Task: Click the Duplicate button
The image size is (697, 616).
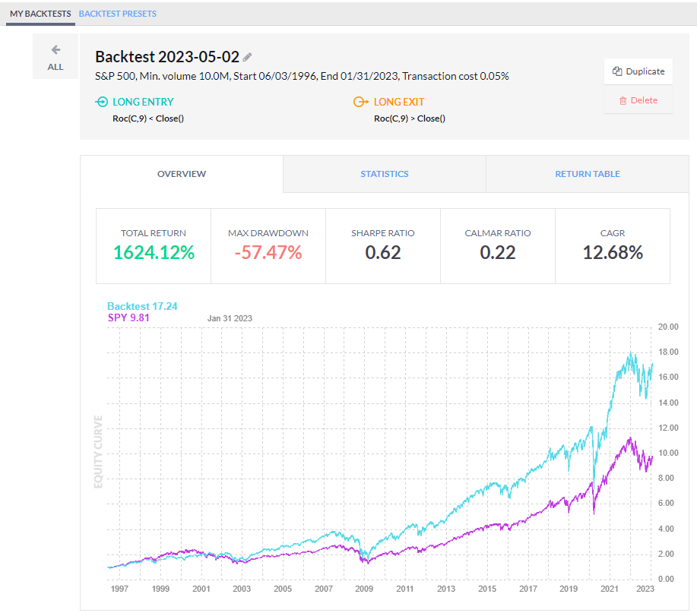Action: pos(638,71)
